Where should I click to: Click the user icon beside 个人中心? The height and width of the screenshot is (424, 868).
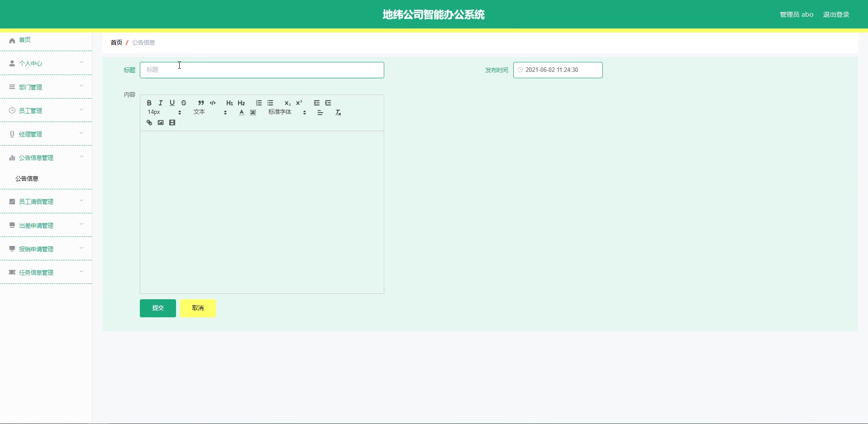pos(12,63)
